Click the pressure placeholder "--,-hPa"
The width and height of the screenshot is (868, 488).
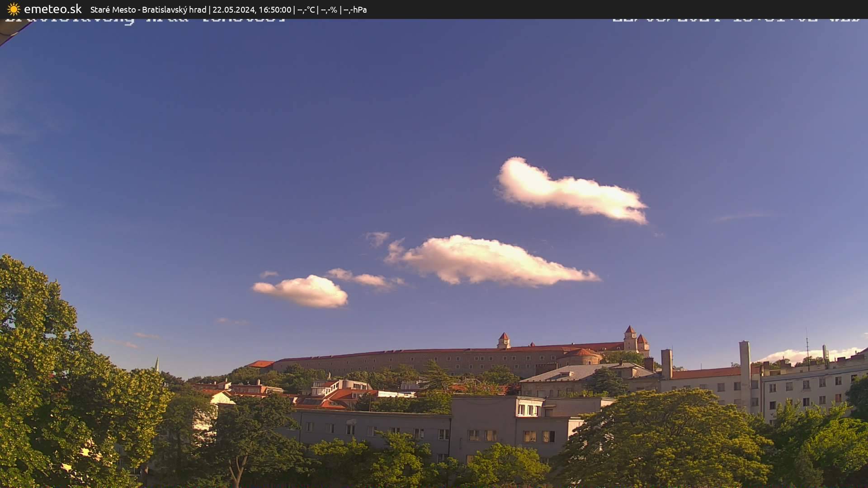356,9
